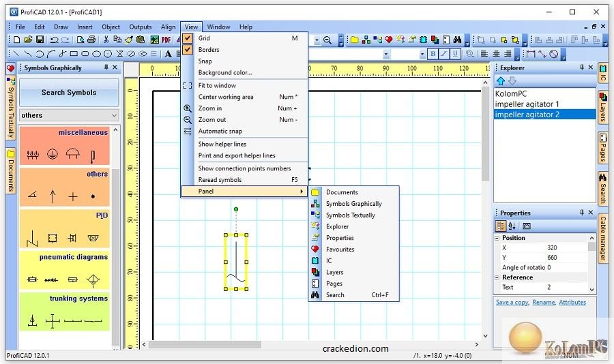Toggle Underline text formatting button
Screen dimensions: 614x364
coord(455,54)
